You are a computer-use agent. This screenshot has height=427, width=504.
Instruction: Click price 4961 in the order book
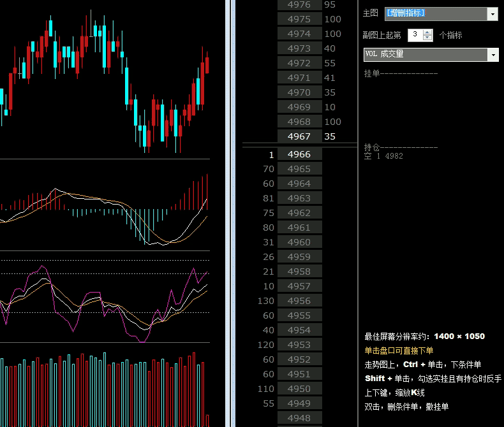(x=300, y=228)
